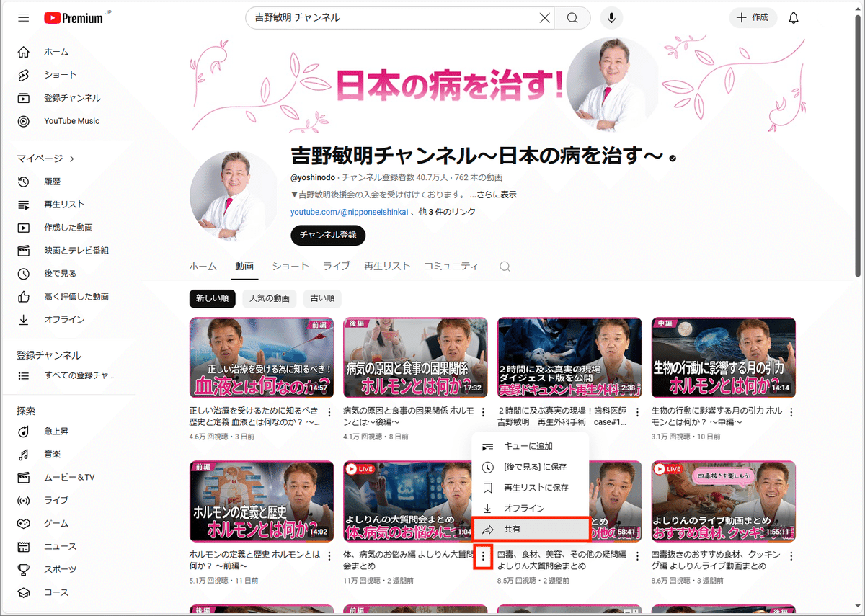Switch to channel Shorts (ショート) tab
This screenshot has height=616, width=865.
pyautogui.click(x=290, y=266)
